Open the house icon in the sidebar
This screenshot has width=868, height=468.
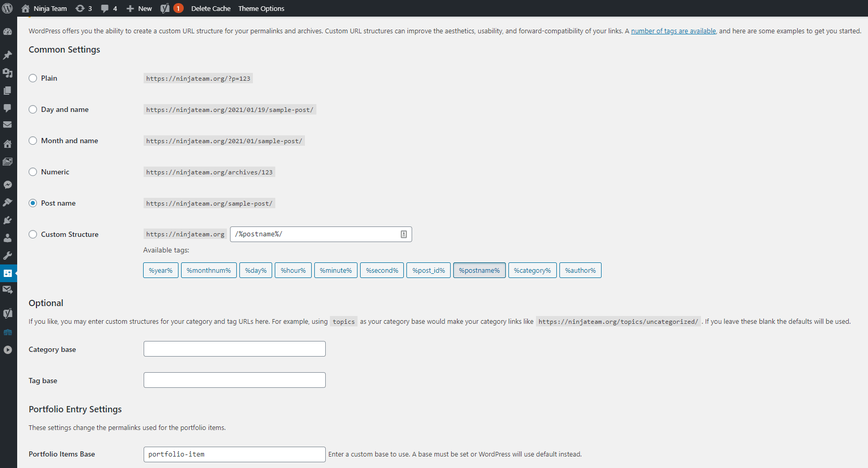coord(8,144)
